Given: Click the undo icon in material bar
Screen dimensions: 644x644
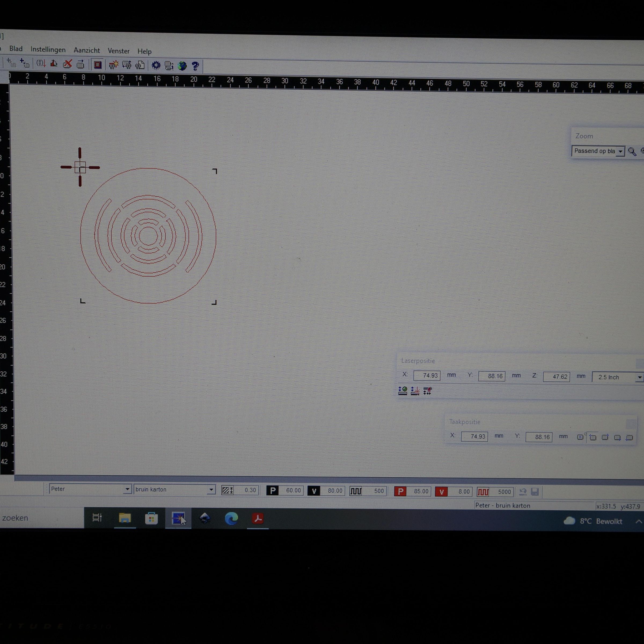Looking at the screenshot, I should (x=523, y=492).
